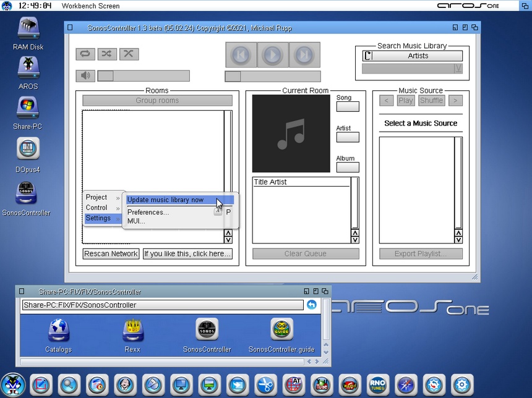Image resolution: width=532 pixels, height=398 pixels.
Task: Click Rescan Network button
Action: [111, 253]
